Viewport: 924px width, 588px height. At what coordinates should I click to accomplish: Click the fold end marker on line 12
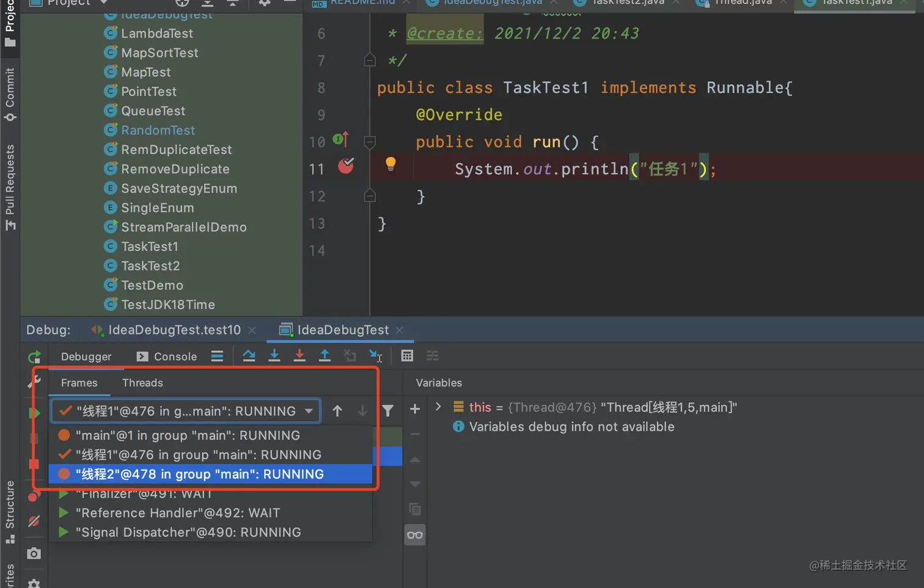[x=369, y=196]
